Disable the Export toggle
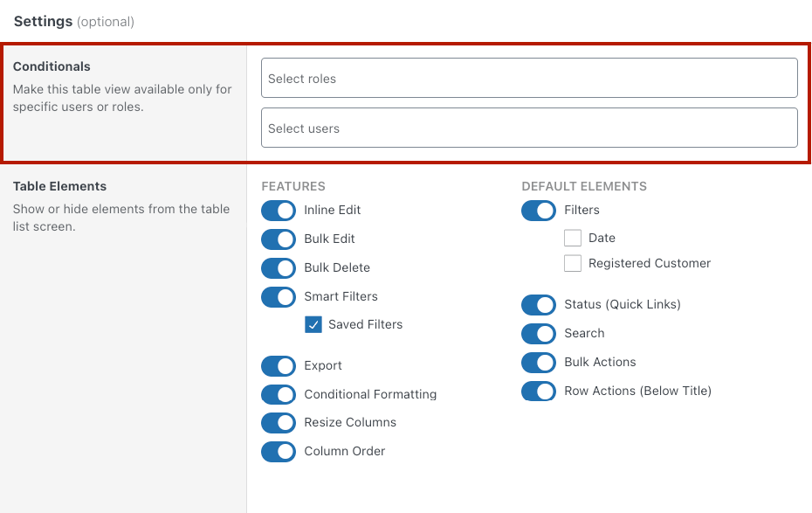The height and width of the screenshot is (513, 812). pos(279,366)
